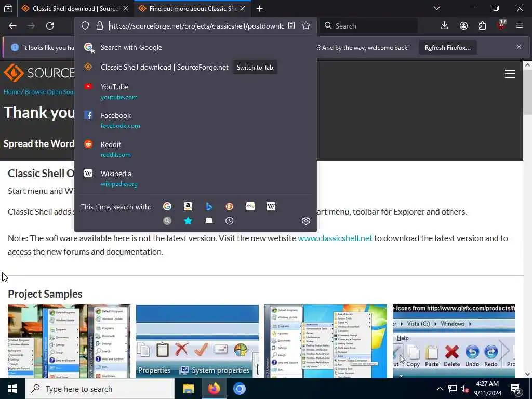Toggle reader view icon in address bar
The image size is (532, 399).
[291, 26]
